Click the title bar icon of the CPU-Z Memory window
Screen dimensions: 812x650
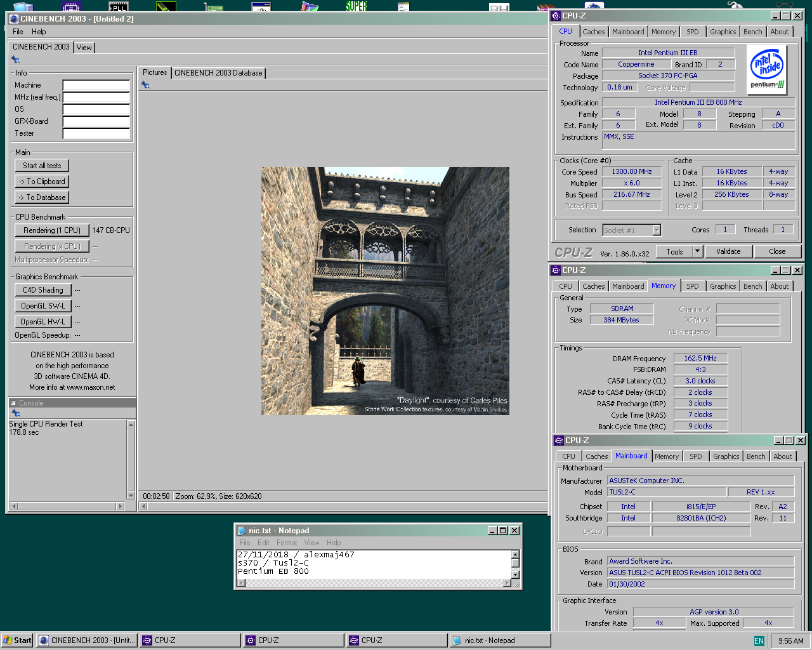pos(556,270)
